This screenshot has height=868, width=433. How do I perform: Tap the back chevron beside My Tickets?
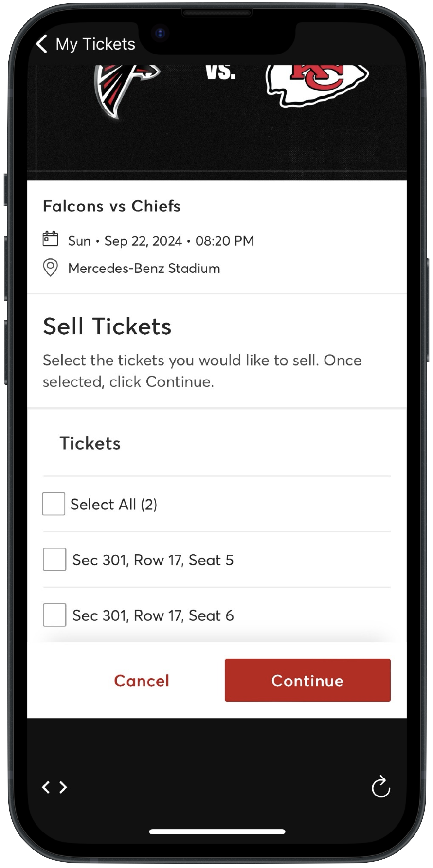pos(42,44)
